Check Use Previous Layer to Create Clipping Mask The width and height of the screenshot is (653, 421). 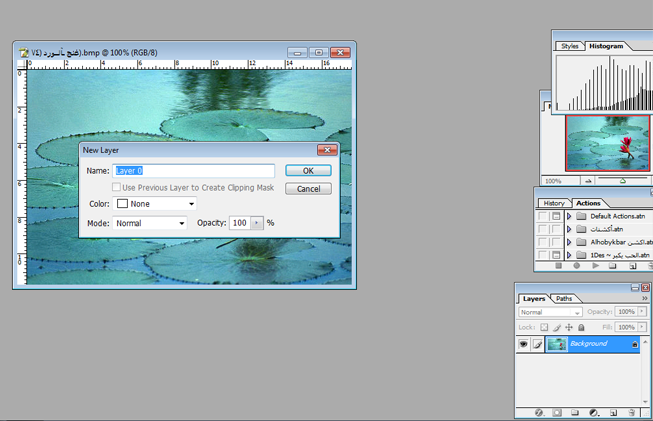[x=117, y=187]
